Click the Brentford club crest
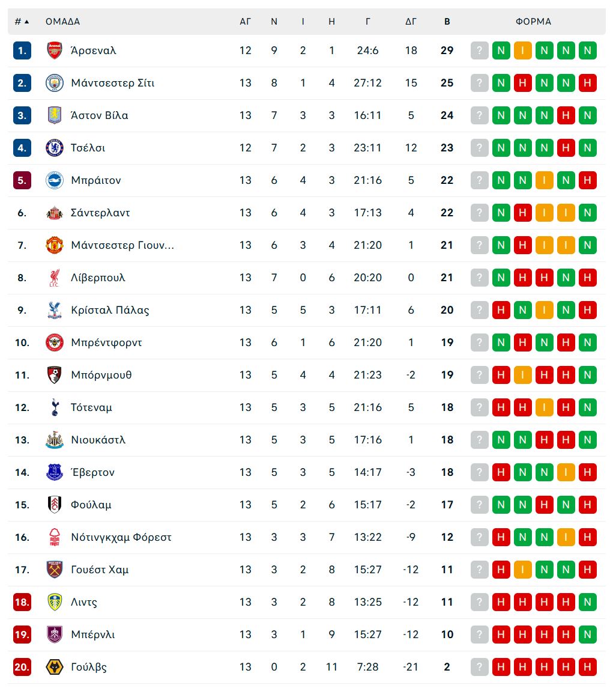616x688 pixels. [x=55, y=342]
